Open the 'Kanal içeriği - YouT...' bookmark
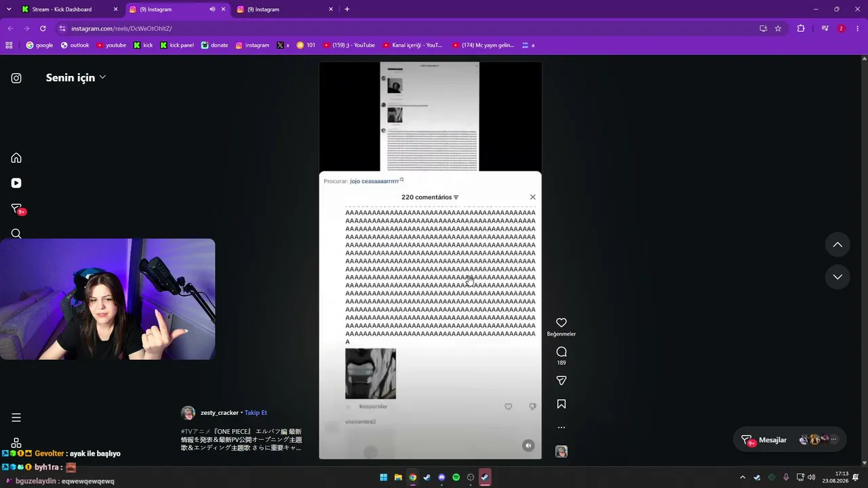This screenshot has width=868, height=488. (x=412, y=45)
